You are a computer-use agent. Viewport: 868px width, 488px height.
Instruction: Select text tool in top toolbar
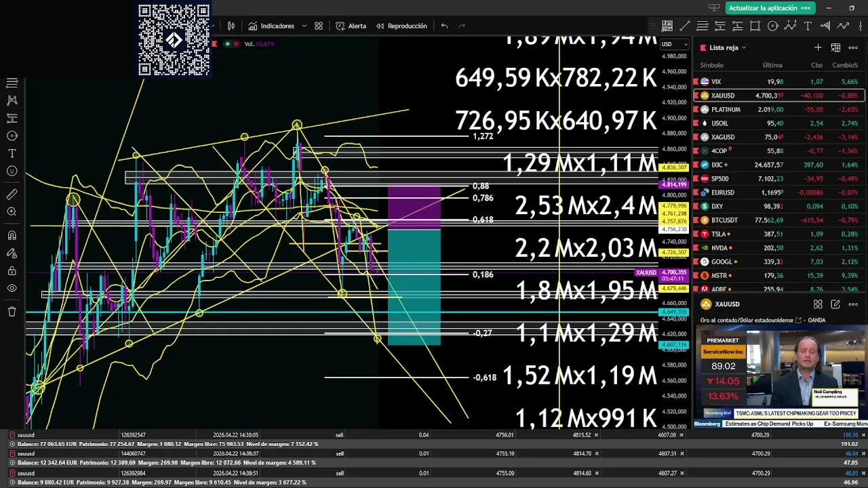click(x=808, y=26)
